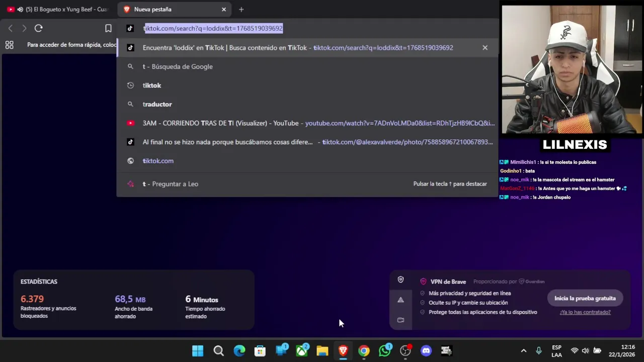Open '3AM - CORRIENDO TRAS DE TI' YouTube suggestion
This screenshot has width=644, height=362.
point(307,123)
